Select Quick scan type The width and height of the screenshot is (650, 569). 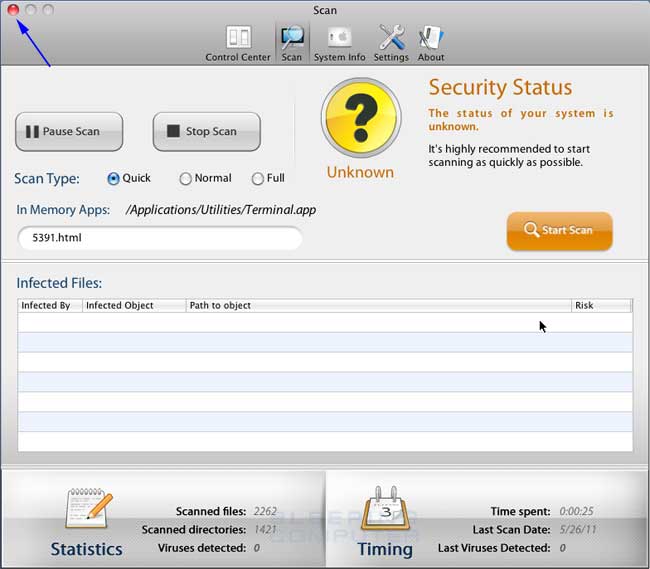[113, 179]
